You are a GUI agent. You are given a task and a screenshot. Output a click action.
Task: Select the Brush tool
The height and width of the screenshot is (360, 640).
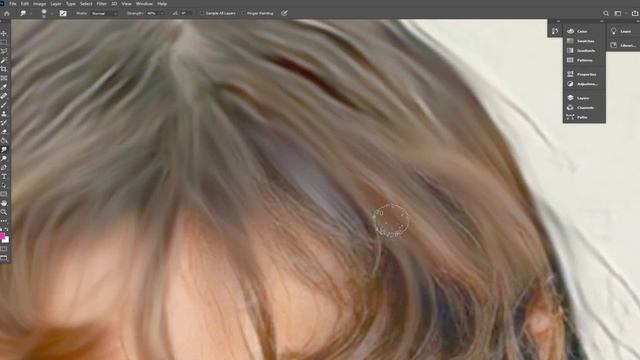[4, 105]
